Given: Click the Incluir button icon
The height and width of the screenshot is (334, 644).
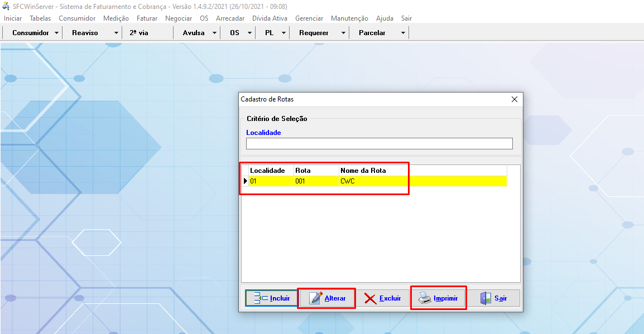Looking at the screenshot, I should pyautogui.click(x=261, y=298).
